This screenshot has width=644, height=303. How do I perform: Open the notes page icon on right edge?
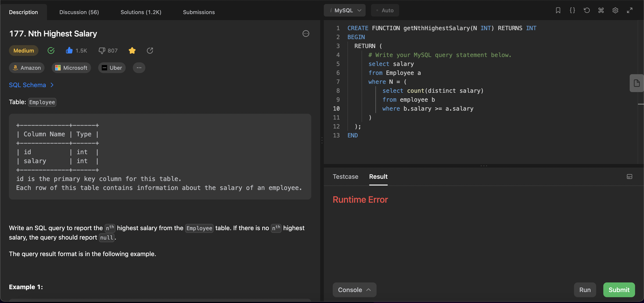(636, 83)
